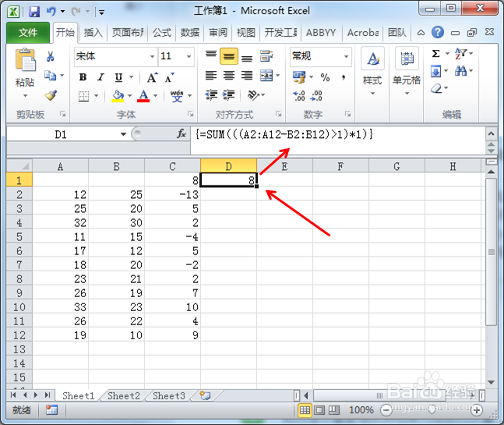Click the Paste clipboard icon

pos(25,60)
